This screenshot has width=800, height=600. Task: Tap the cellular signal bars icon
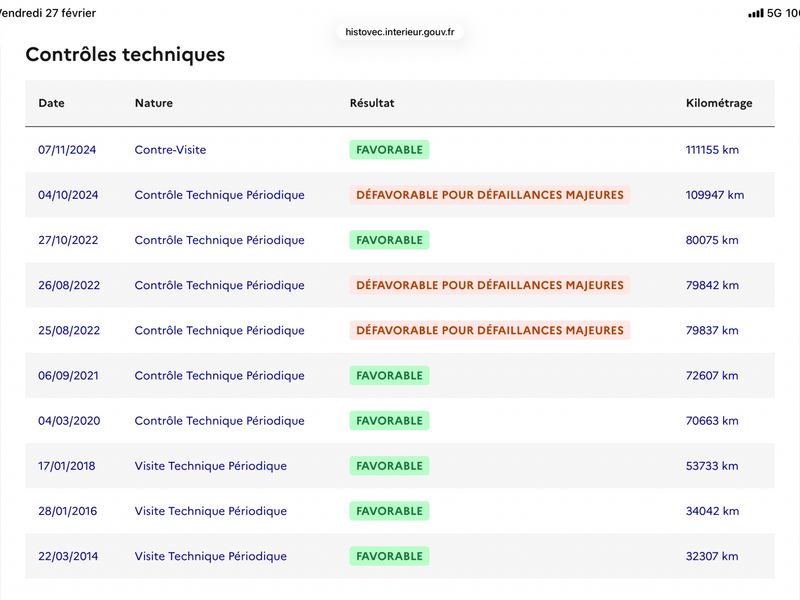(x=756, y=13)
